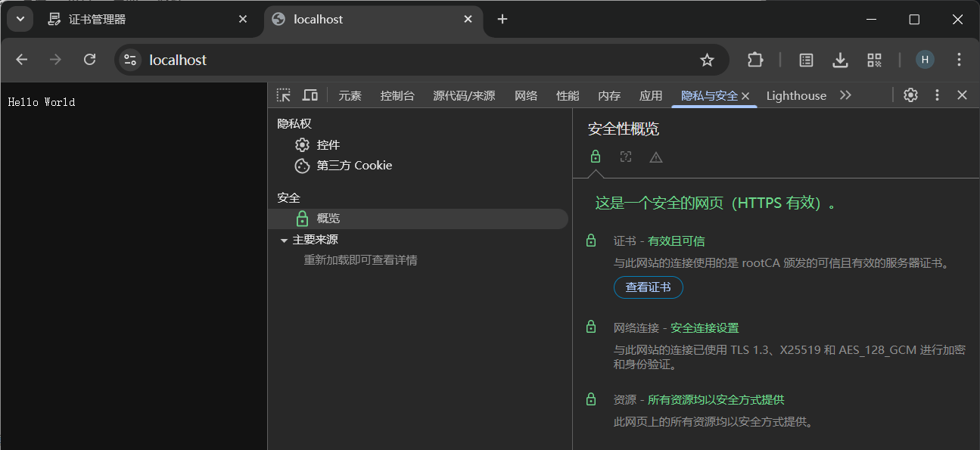The height and width of the screenshot is (450, 980).
Task: Switch to the 网络 panel tab
Action: tap(525, 95)
